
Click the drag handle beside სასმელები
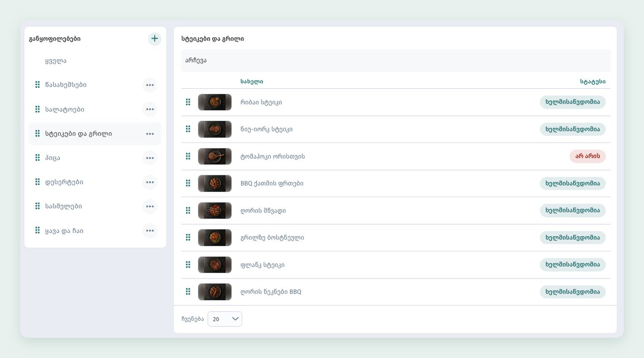[38, 206]
